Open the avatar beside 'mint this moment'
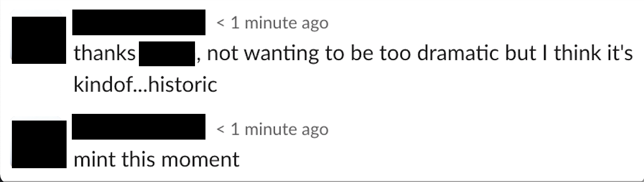Screen dimensions: 644x182 click(x=39, y=144)
